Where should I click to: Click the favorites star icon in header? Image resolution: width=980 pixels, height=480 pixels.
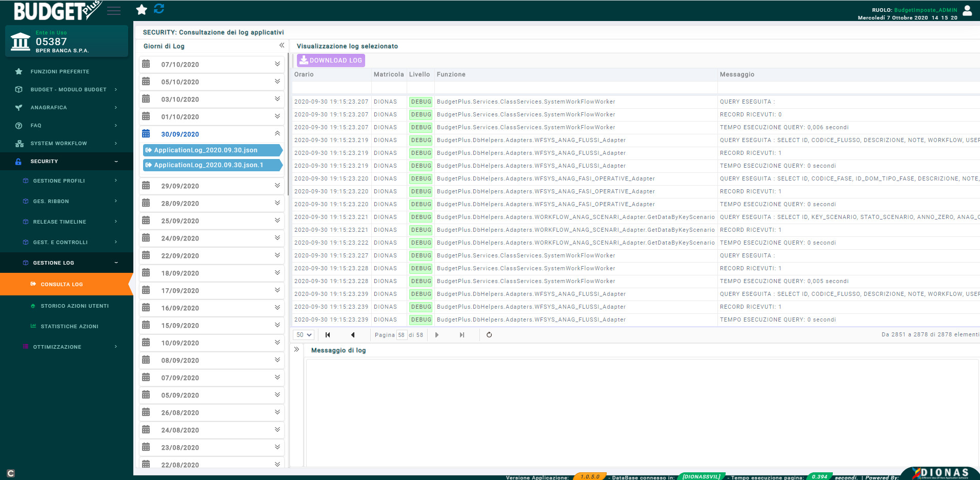(142, 9)
